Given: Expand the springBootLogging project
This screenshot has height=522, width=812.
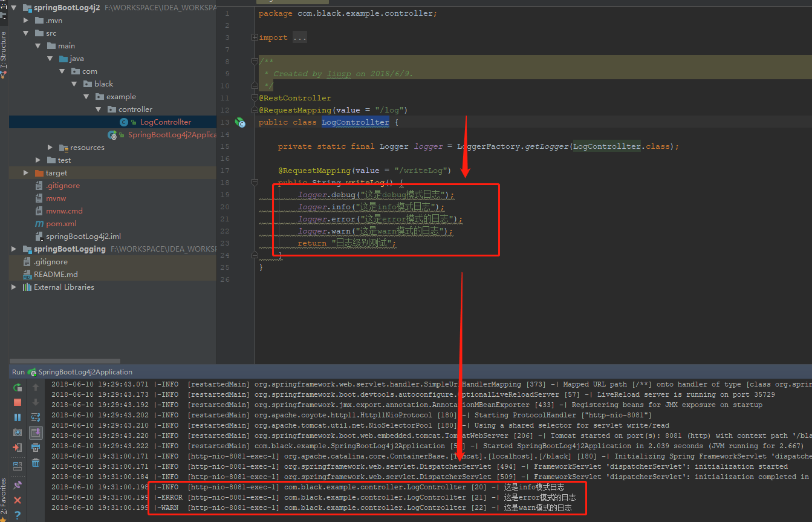Looking at the screenshot, I should coord(14,249).
